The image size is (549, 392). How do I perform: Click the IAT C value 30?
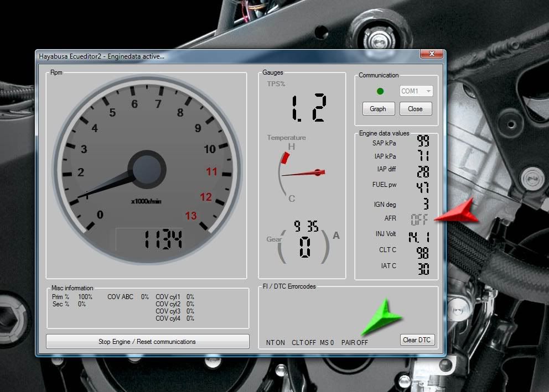click(423, 269)
